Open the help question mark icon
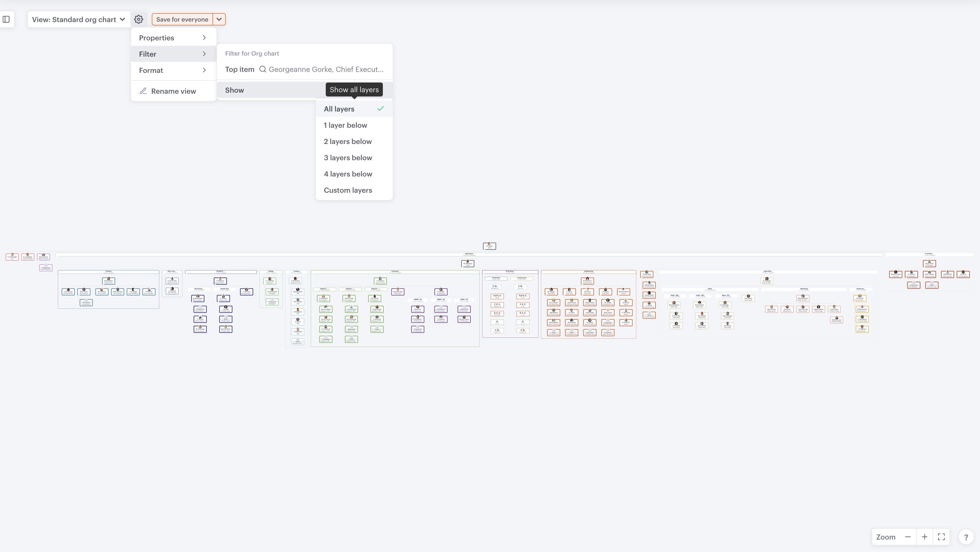Screen dimensions: 980x552 [x=966, y=537]
